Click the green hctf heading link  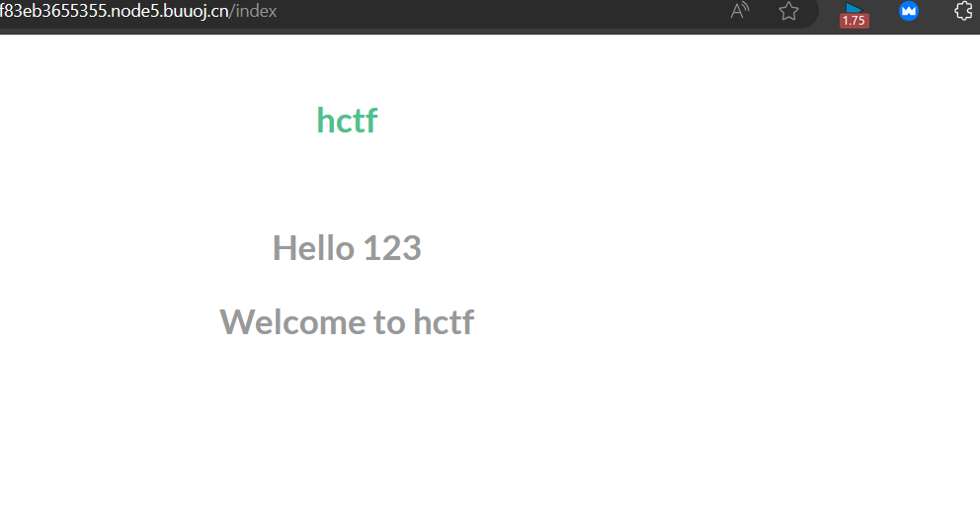point(347,120)
